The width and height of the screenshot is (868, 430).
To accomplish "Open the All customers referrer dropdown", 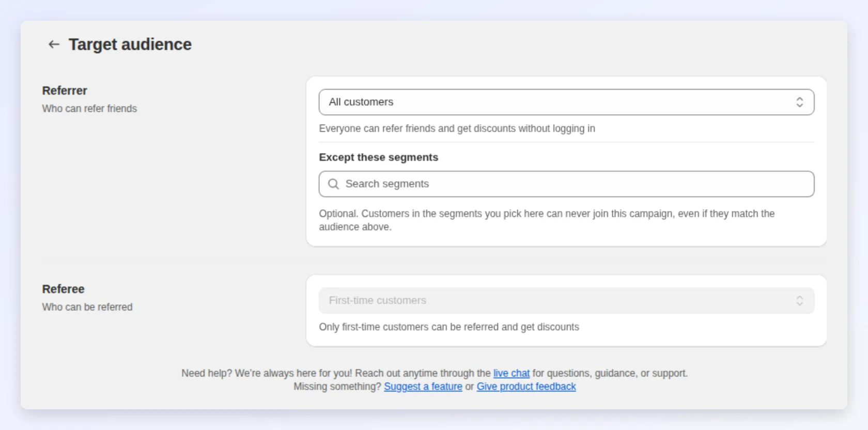I will pyautogui.click(x=566, y=102).
